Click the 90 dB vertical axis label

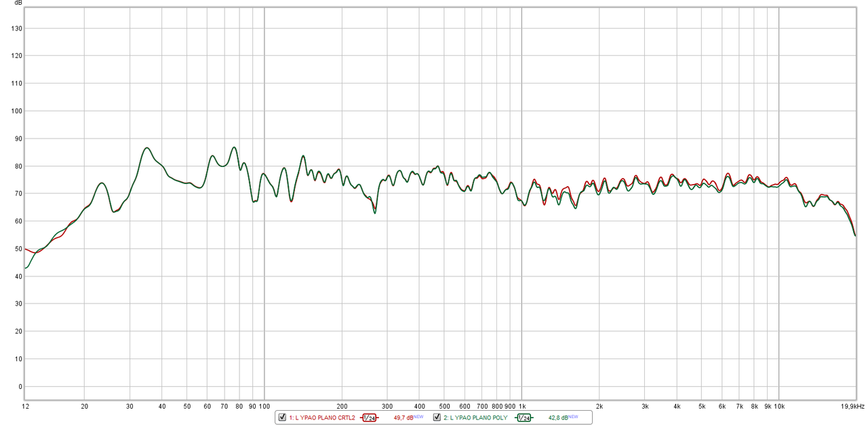(x=18, y=138)
